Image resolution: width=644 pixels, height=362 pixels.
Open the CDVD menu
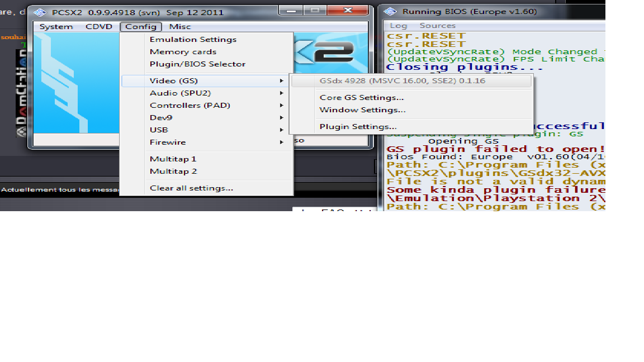tap(98, 27)
